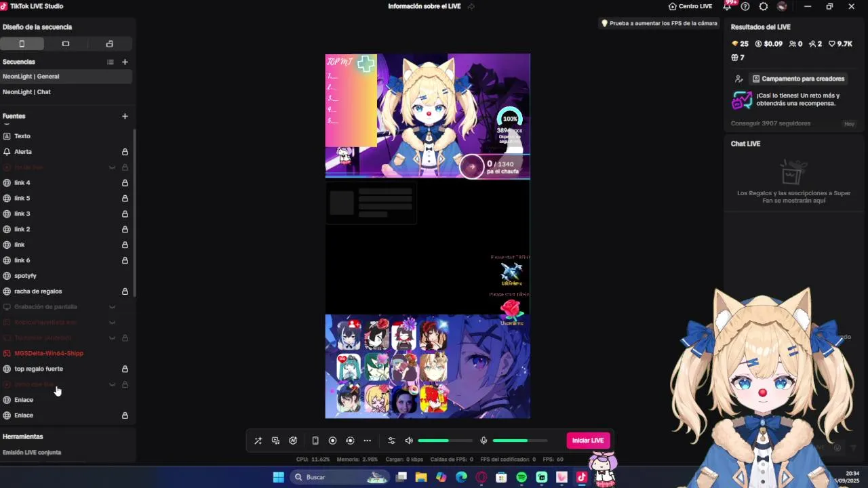
Task: Open Spotify from the taskbar
Action: [521, 477]
